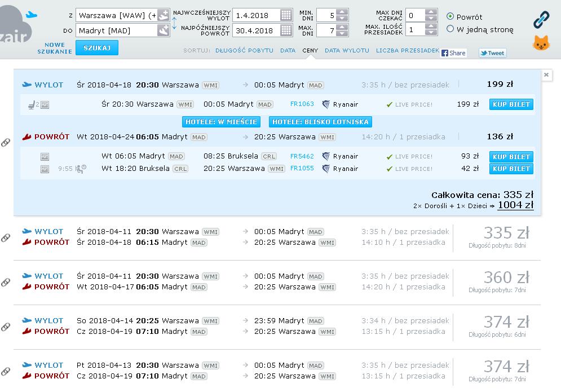Decrease the MIN. DNI value

point(342,18)
